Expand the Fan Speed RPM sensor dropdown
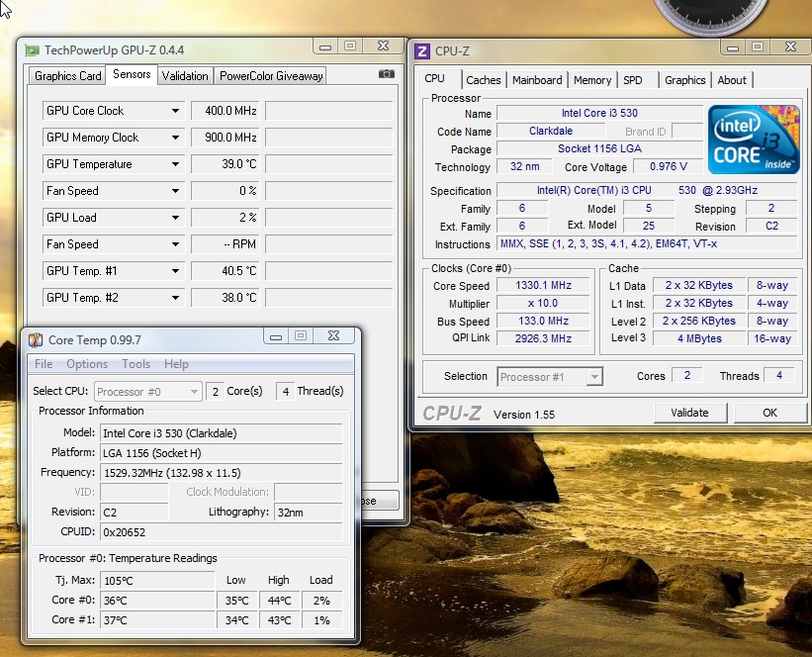 tap(175, 244)
